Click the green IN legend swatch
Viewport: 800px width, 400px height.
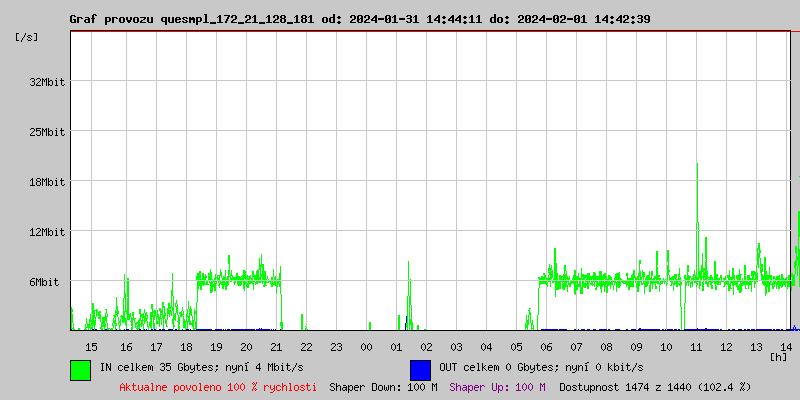click(x=80, y=369)
